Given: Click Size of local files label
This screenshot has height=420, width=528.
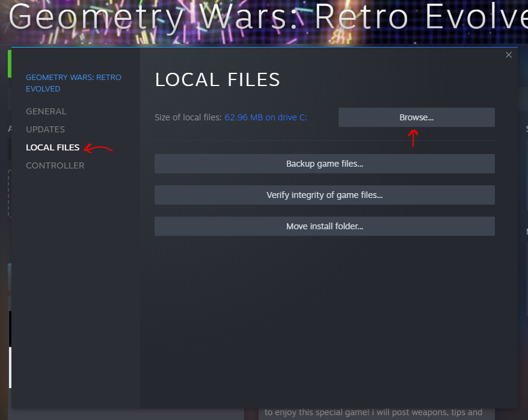Looking at the screenshot, I should 188,117.
